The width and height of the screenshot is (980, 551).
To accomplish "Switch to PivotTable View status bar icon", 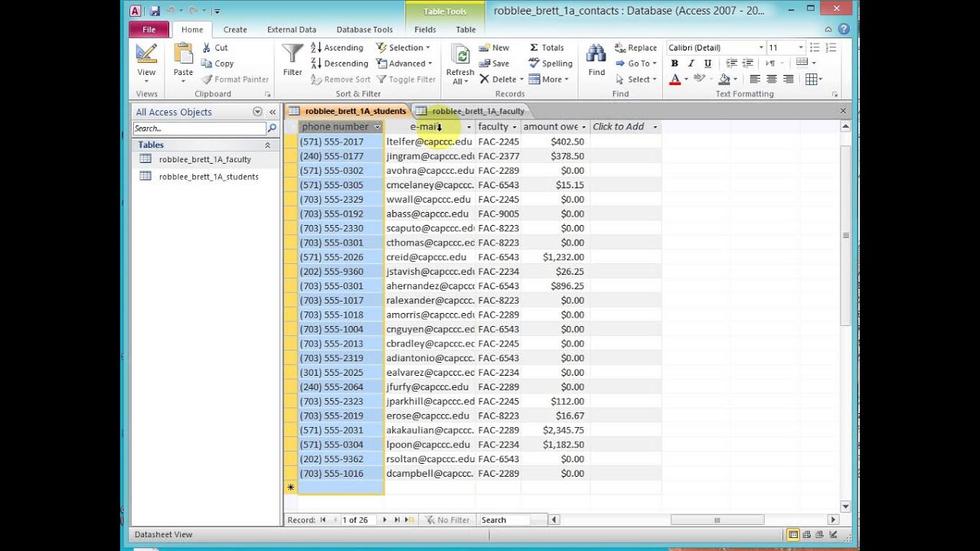I will click(807, 535).
